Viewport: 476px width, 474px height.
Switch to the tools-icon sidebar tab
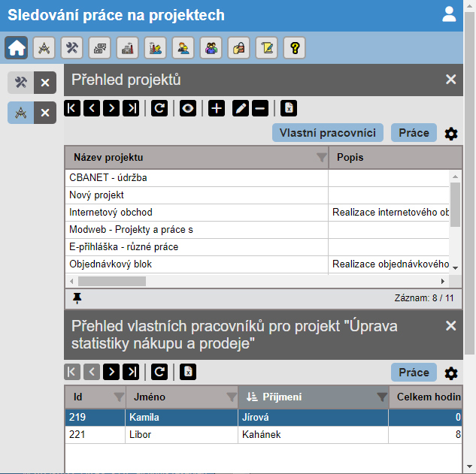(x=20, y=83)
